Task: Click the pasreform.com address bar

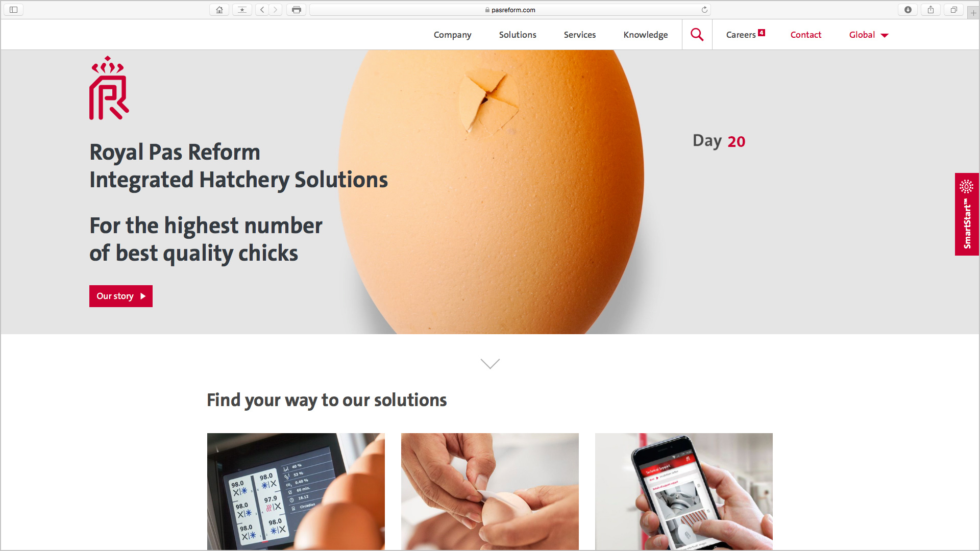Action: (x=510, y=10)
